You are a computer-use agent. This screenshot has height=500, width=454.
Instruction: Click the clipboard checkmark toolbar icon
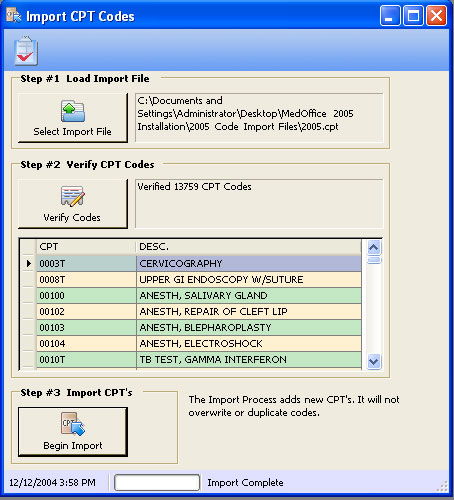(26, 51)
